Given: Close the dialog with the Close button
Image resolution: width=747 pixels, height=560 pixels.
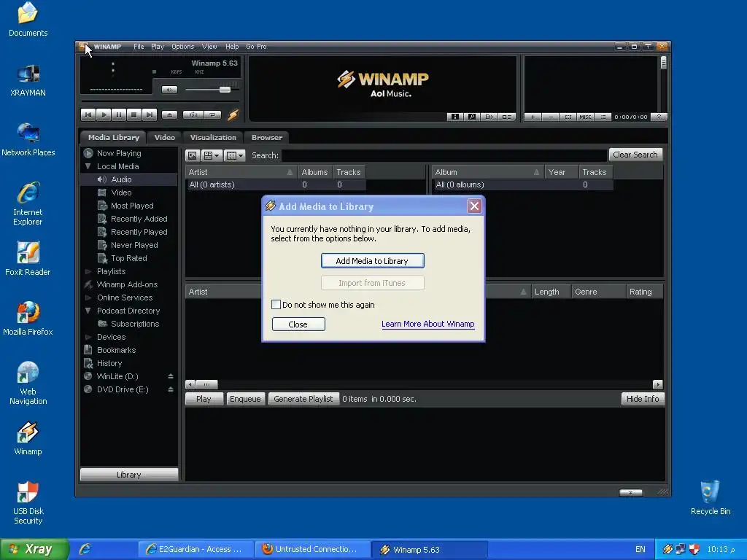Looking at the screenshot, I should pyautogui.click(x=298, y=324).
